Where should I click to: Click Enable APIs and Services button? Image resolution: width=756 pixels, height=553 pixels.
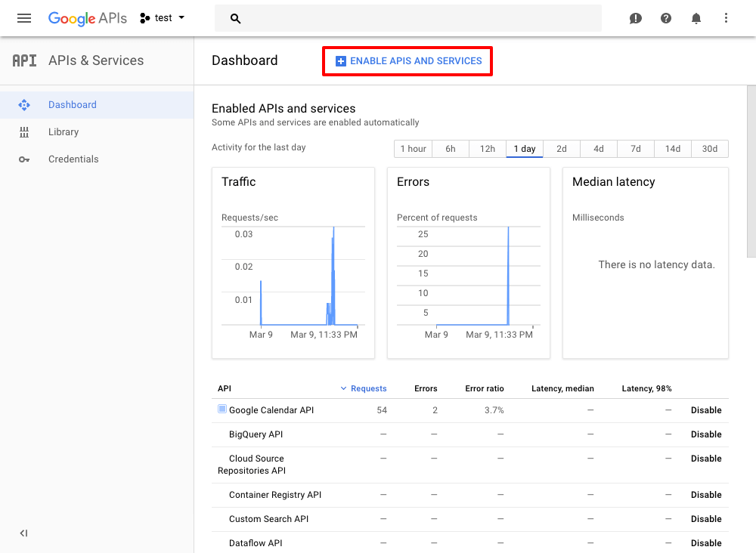(408, 61)
